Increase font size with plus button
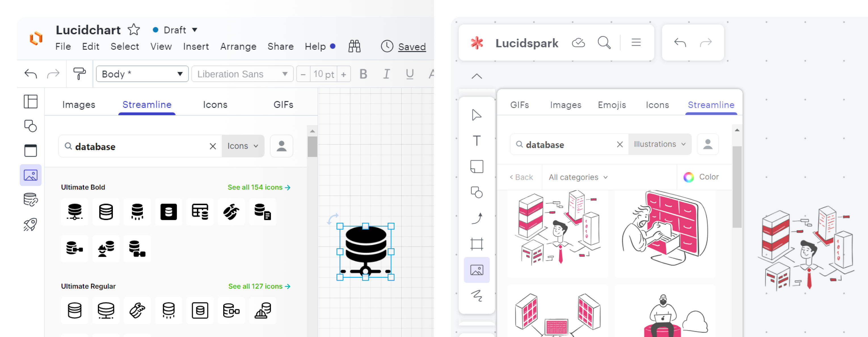Screen dimensions: 868x337 343,74
